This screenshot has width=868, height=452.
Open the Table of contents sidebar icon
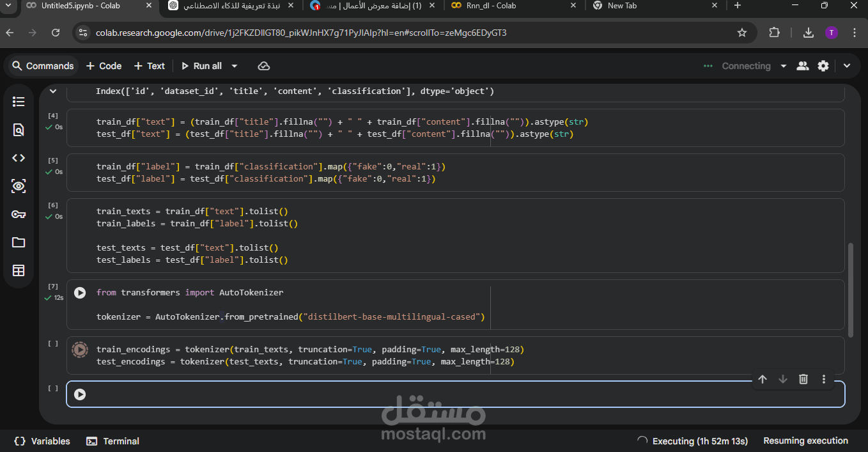click(x=19, y=102)
